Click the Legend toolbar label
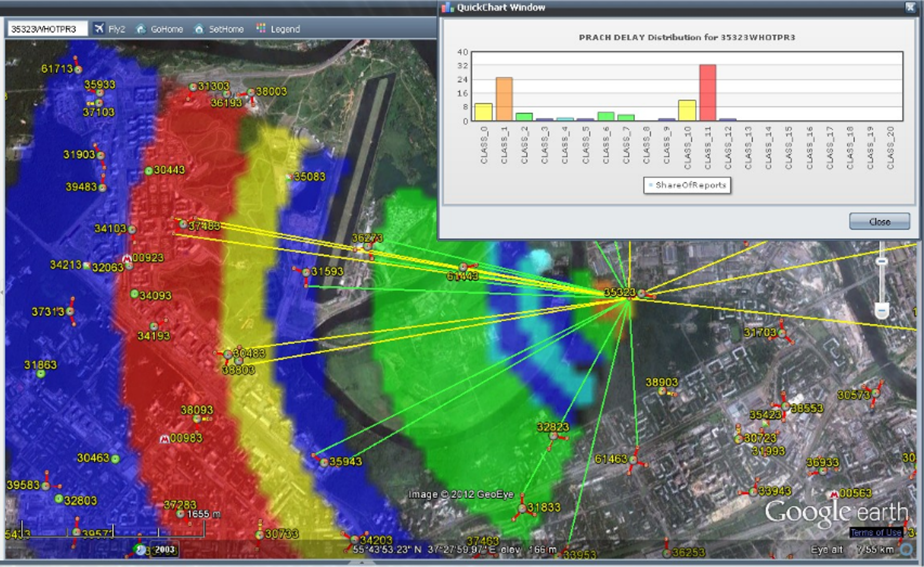 coord(285,29)
